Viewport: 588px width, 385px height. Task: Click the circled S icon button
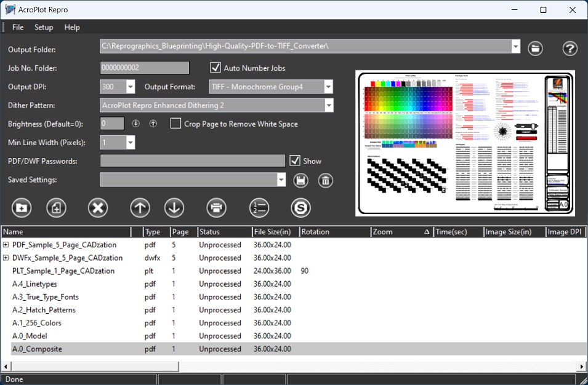[x=300, y=208]
